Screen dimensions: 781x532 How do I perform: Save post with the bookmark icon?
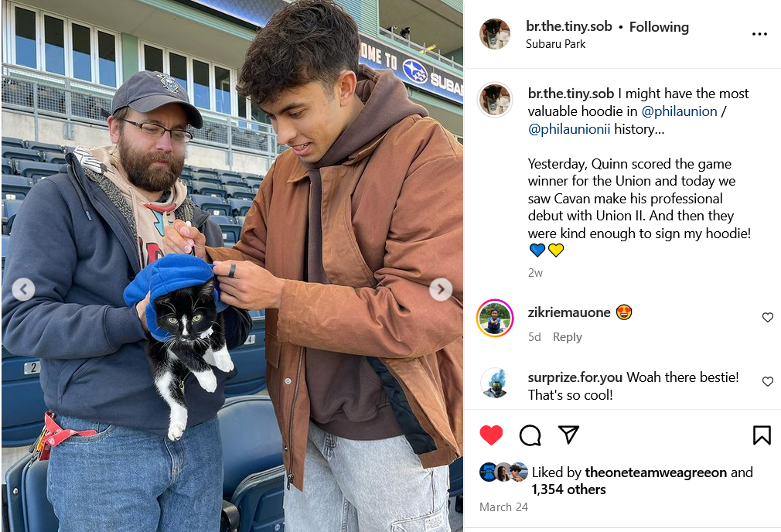pyautogui.click(x=762, y=435)
